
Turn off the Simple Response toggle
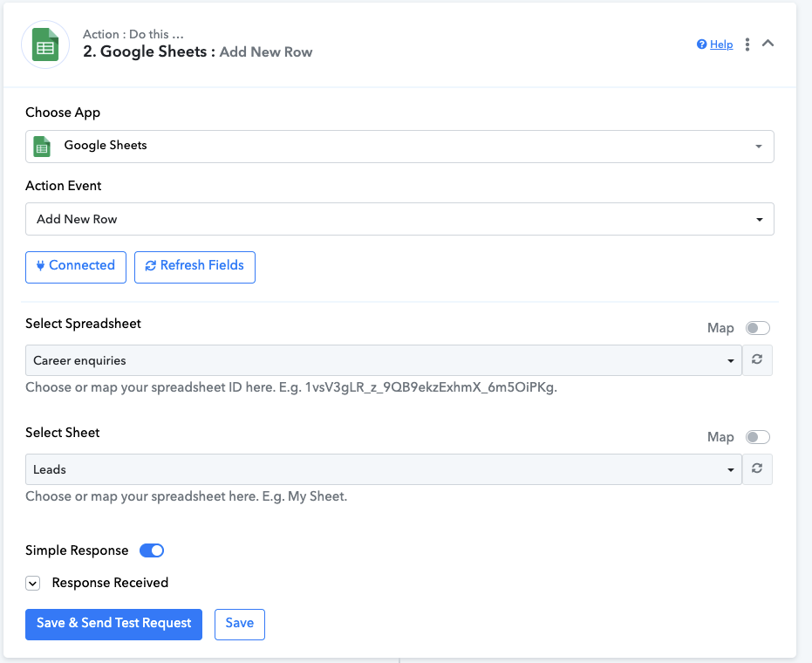152,550
